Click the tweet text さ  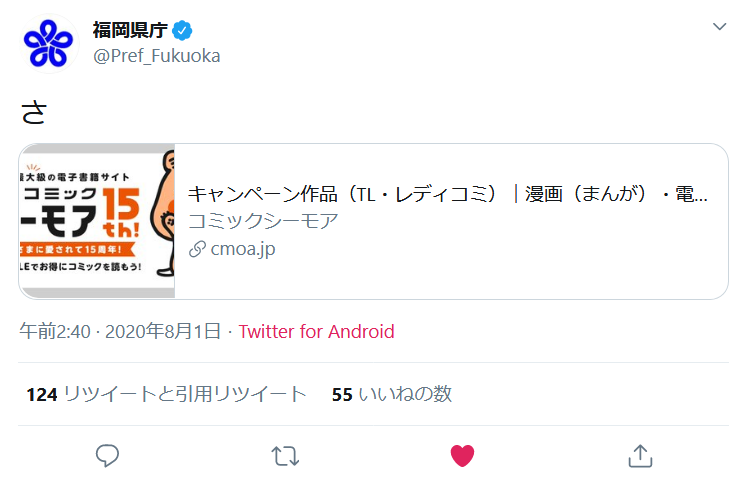[34, 112]
